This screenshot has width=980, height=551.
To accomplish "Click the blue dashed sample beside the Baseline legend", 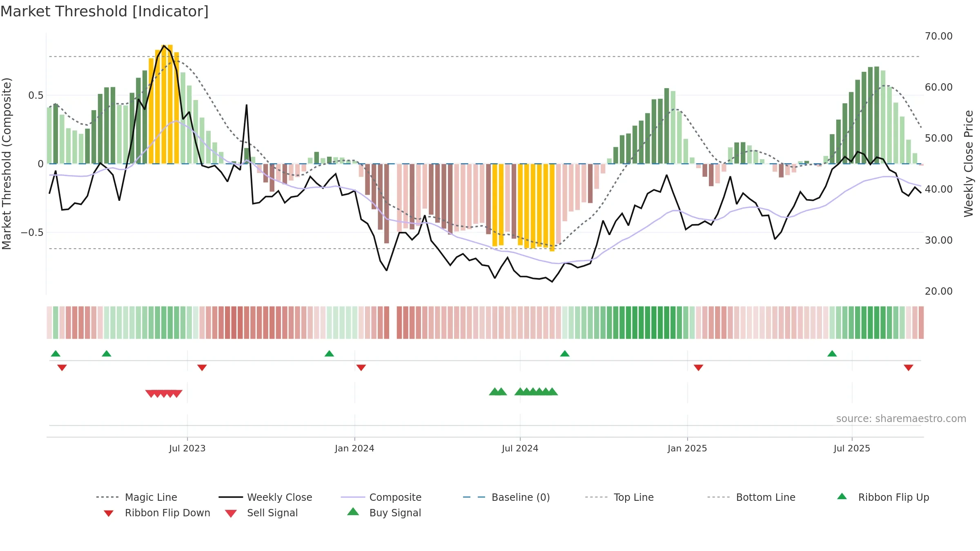I will (x=474, y=497).
